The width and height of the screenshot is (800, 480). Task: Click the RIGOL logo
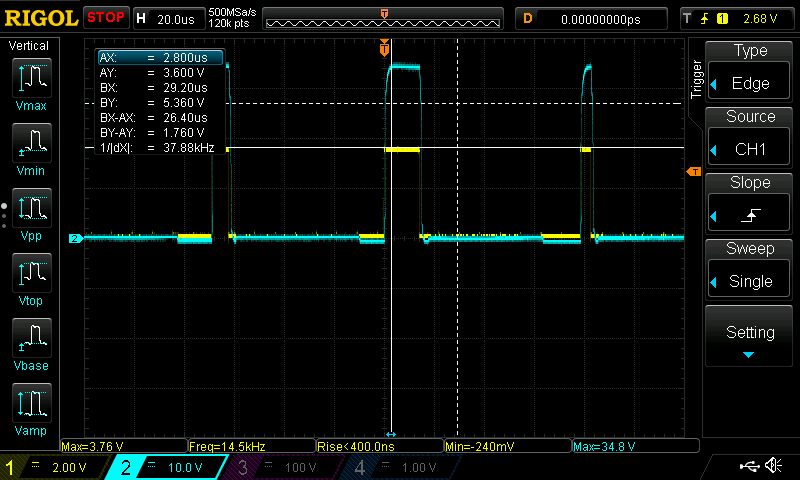(41, 18)
